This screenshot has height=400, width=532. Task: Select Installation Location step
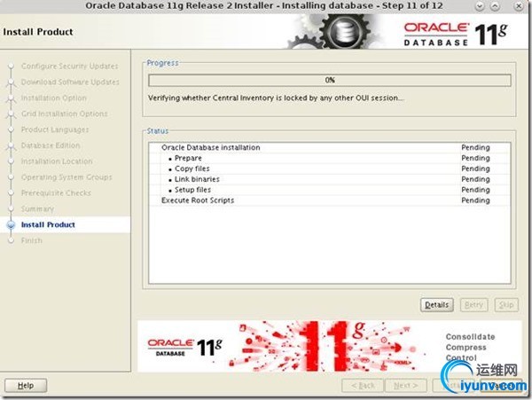point(57,161)
